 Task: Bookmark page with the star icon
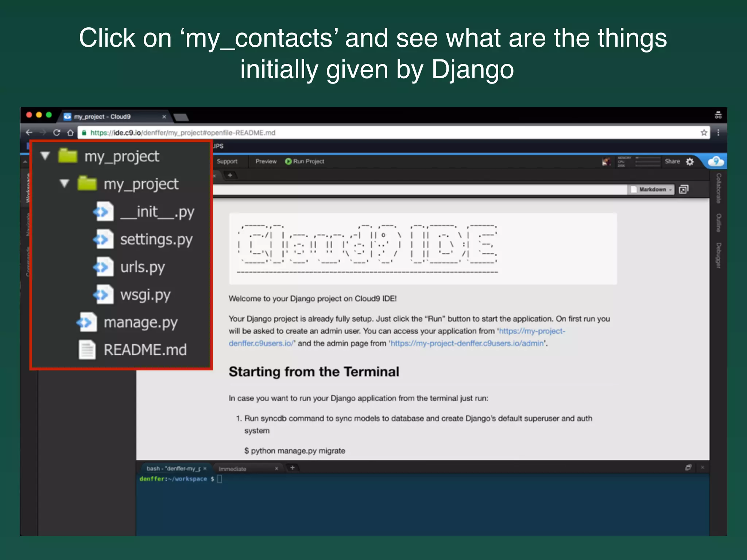tap(704, 133)
